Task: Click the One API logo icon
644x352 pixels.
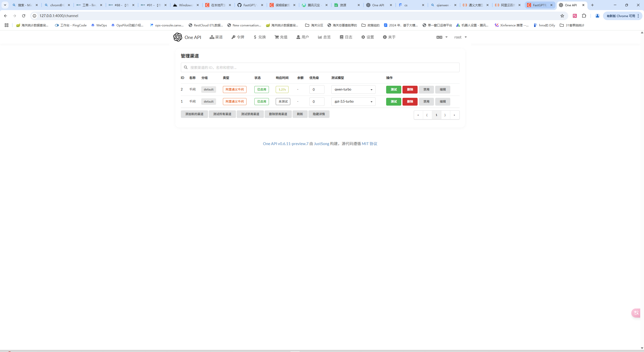Action: click(x=178, y=37)
